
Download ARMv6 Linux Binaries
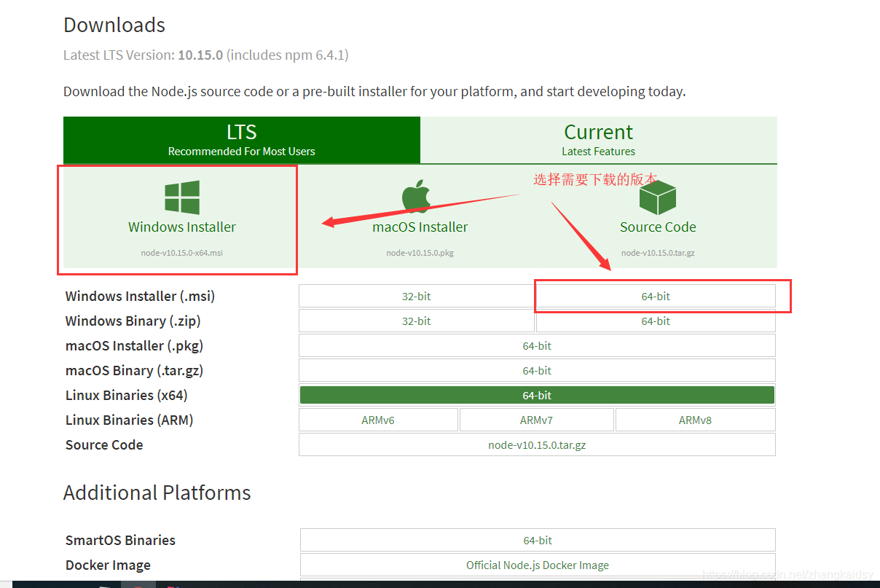click(378, 420)
